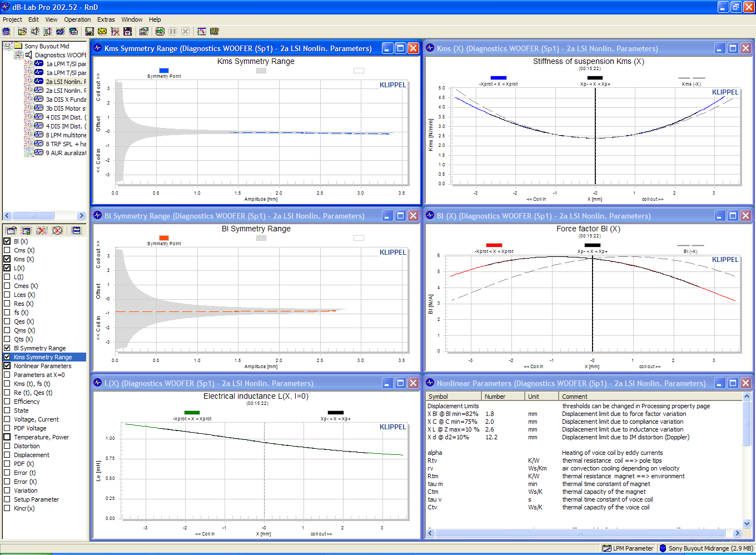Viewport: 756px width, 555px height.
Task: Collapse the Sony Buyout Mid tree node
Action: pyautogui.click(x=7, y=46)
